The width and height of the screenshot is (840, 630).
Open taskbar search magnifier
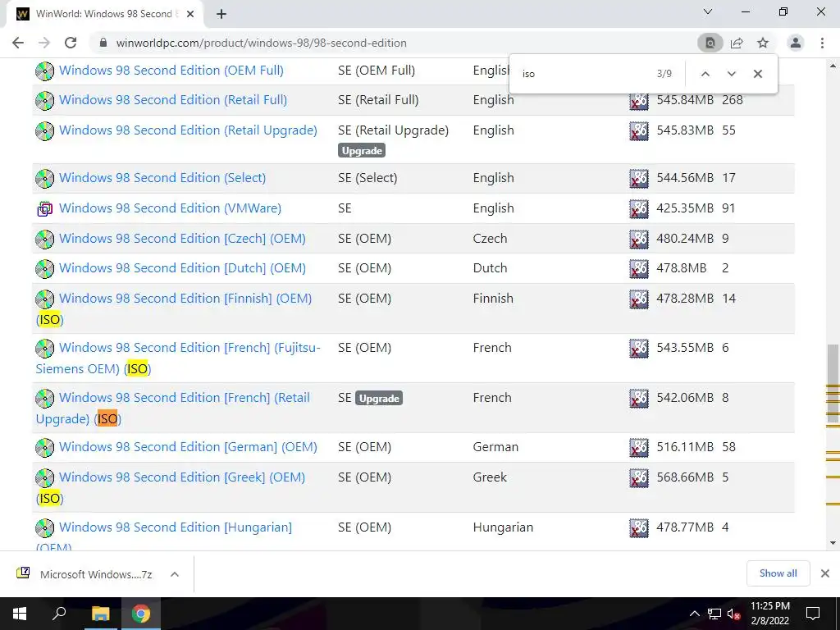[x=59, y=614]
